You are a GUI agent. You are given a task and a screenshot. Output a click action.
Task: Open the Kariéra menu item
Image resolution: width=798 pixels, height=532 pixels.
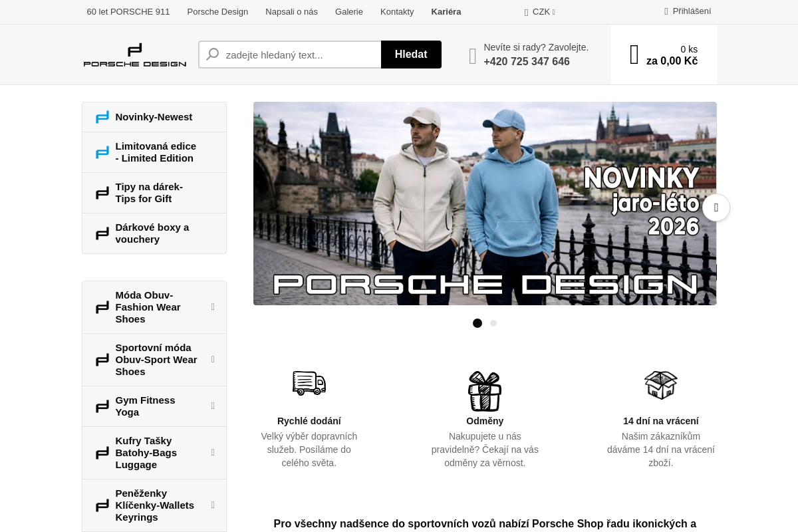pyautogui.click(x=446, y=12)
